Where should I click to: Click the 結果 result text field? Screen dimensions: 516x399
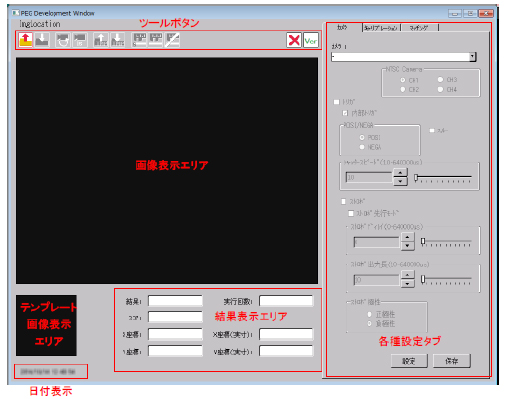click(175, 301)
